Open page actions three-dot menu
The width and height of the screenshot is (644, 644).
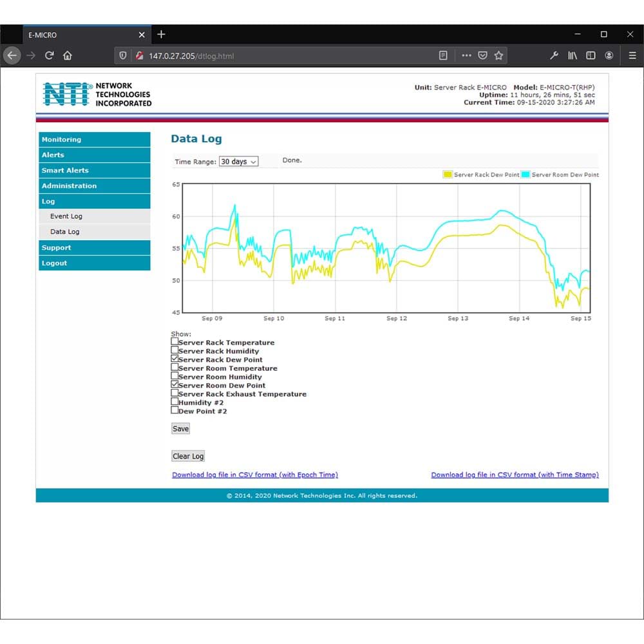tap(466, 55)
